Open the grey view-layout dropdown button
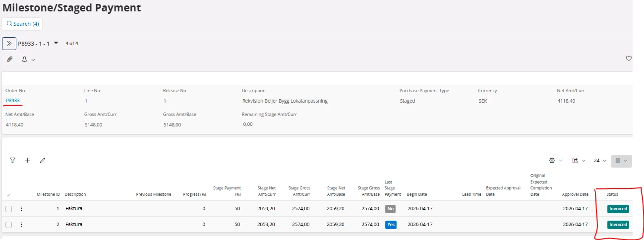 (x=621, y=161)
